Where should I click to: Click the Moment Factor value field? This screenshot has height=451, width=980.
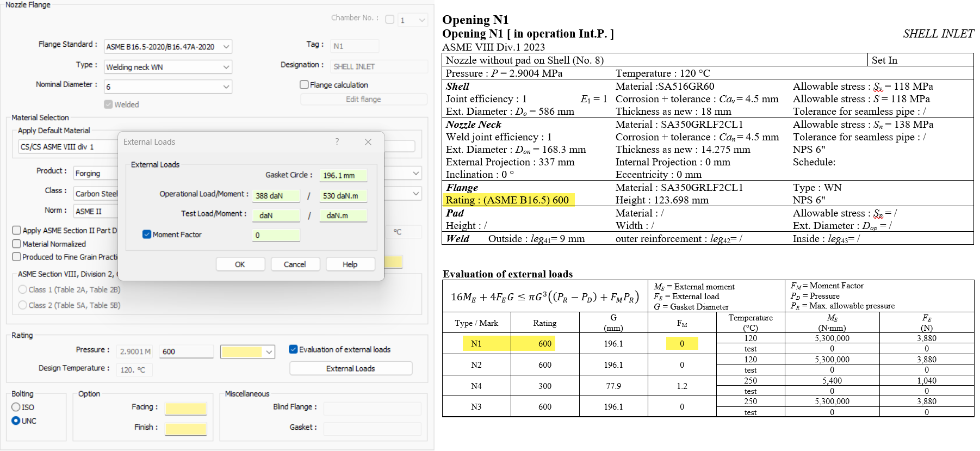(276, 235)
